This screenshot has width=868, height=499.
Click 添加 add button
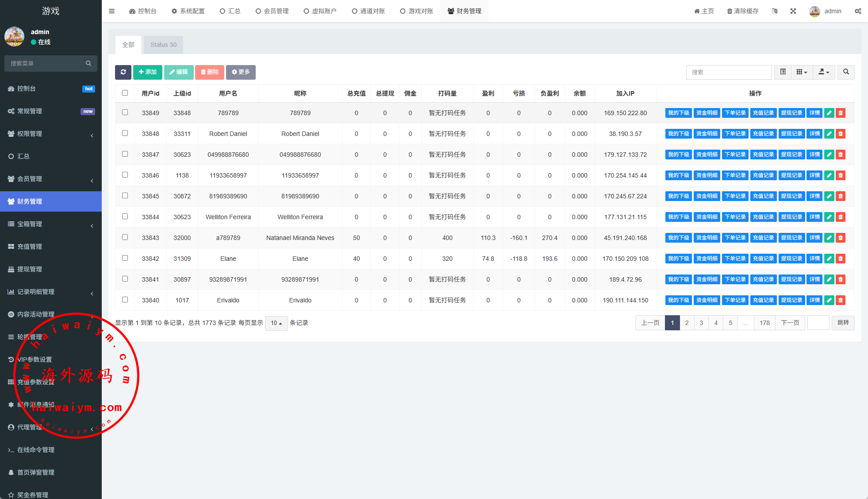point(147,72)
